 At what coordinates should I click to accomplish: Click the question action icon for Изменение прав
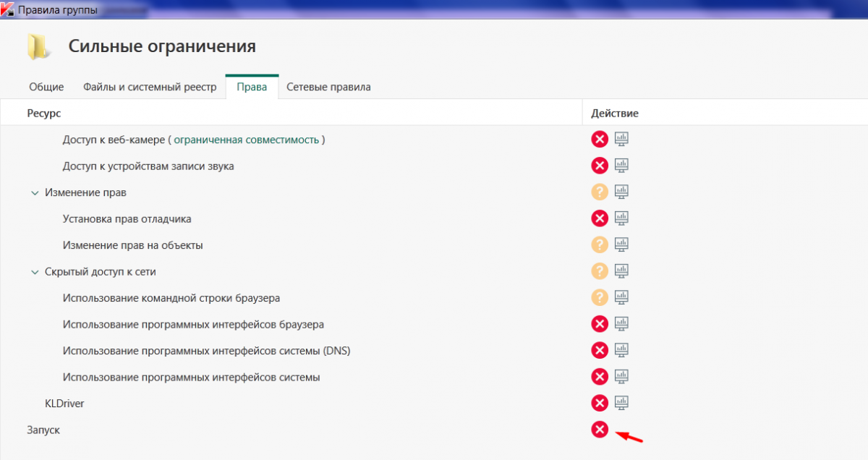[600, 192]
